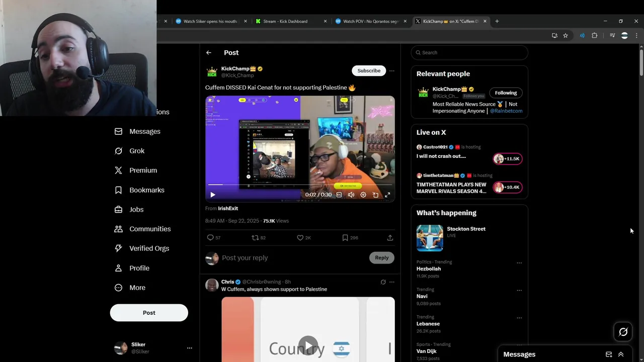Open Jobs in sidebar
Screen dimensions: 644x362
click(129, 210)
